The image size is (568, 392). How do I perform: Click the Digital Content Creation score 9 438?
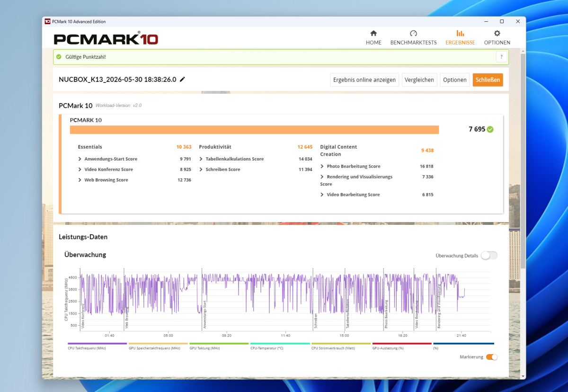[427, 151]
